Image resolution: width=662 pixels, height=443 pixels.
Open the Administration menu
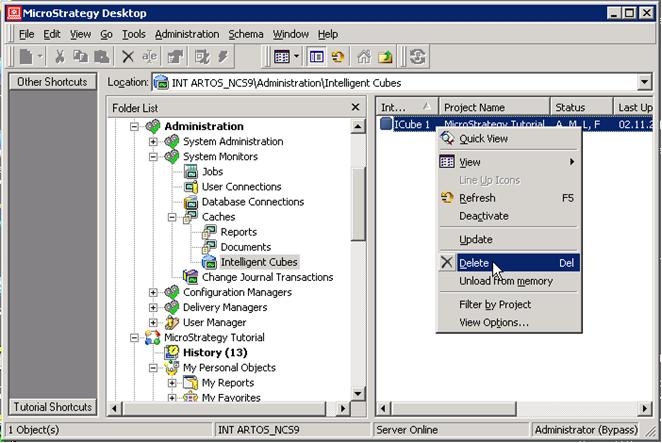[187, 34]
